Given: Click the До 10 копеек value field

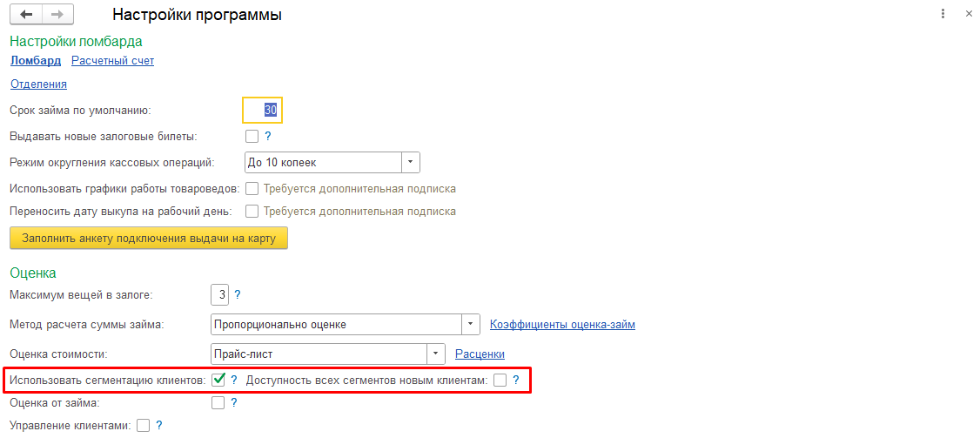Looking at the screenshot, I should (323, 162).
